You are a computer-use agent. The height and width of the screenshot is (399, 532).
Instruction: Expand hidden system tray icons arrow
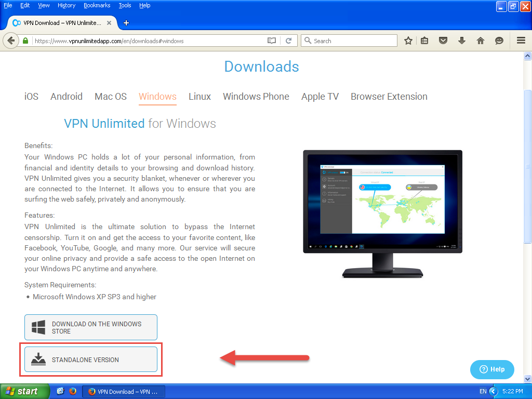click(x=494, y=391)
